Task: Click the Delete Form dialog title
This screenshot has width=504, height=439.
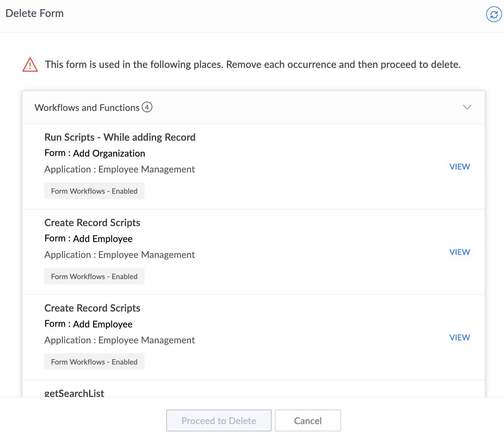Action: (35, 13)
